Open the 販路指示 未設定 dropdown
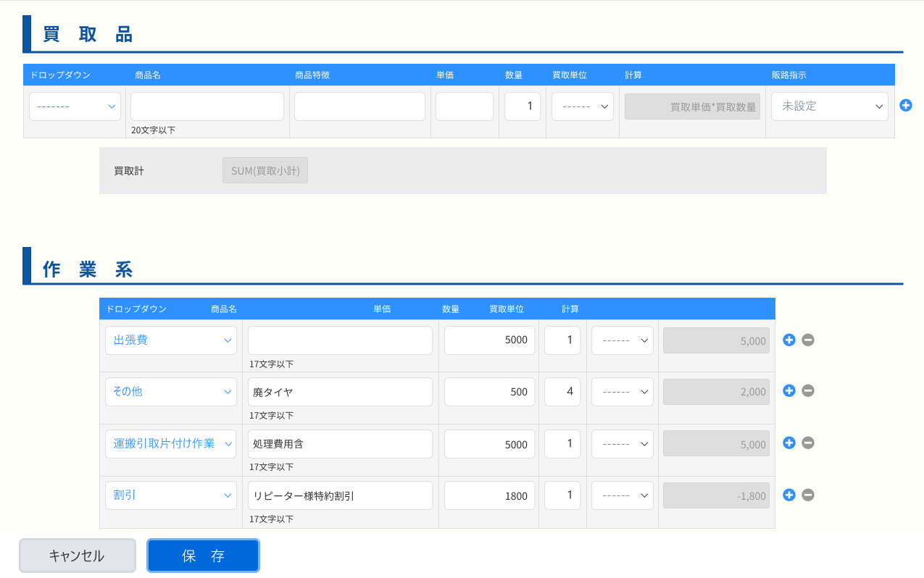The width and height of the screenshot is (924, 578). 829,106
